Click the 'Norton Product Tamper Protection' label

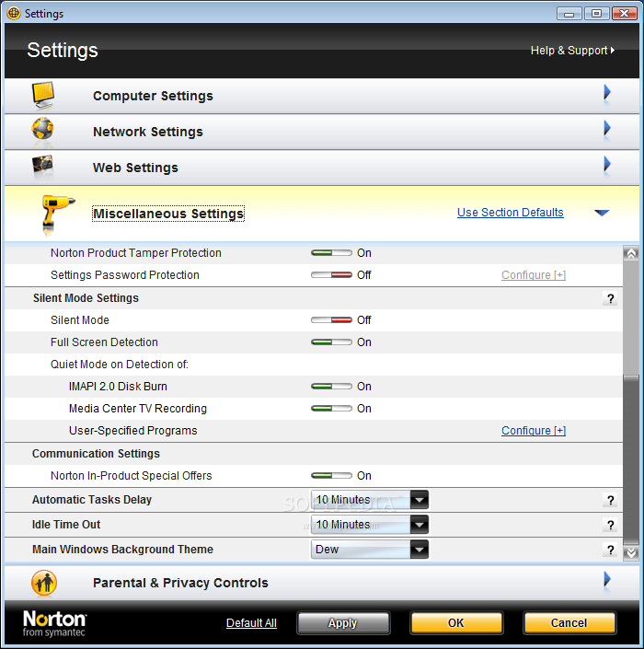pos(136,253)
